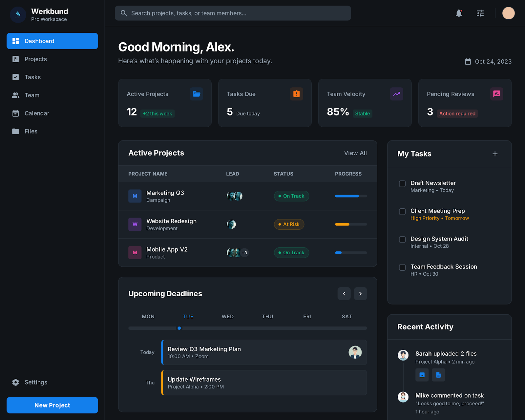Image resolution: width=525 pixels, height=420 pixels.
Task: Go to previous week in Upcoming Deadlines
Action: [x=344, y=293]
